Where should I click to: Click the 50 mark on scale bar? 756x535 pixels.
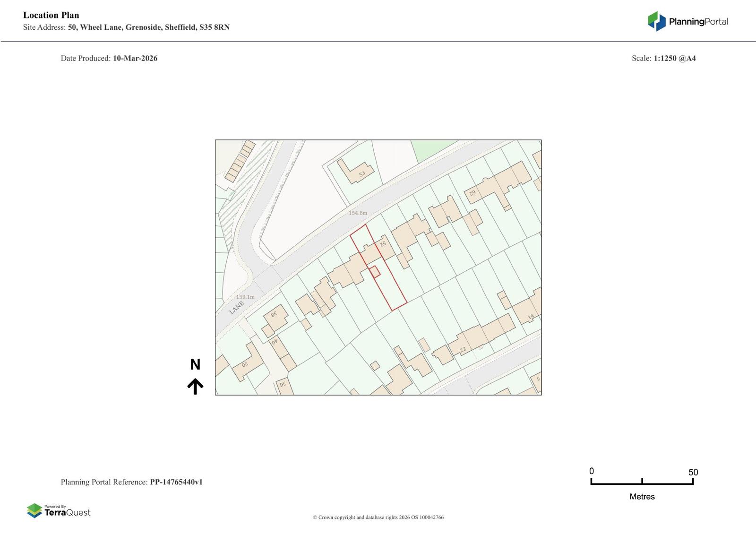click(x=693, y=472)
